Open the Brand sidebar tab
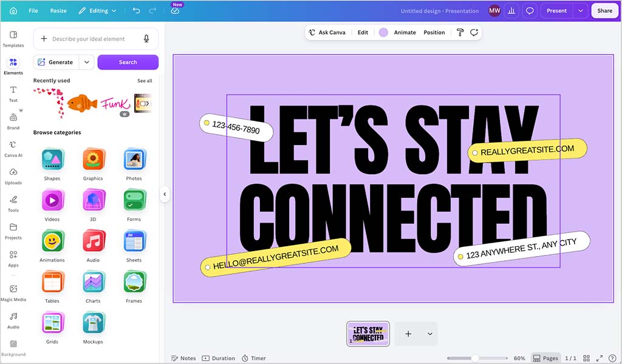Image resolution: width=622 pixels, height=364 pixels. (x=13, y=121)
